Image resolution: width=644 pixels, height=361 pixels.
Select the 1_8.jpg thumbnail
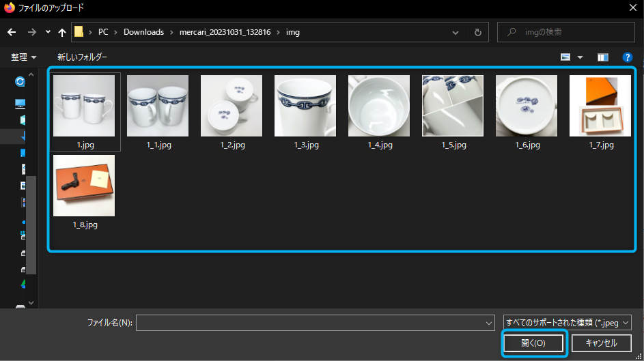84,186
